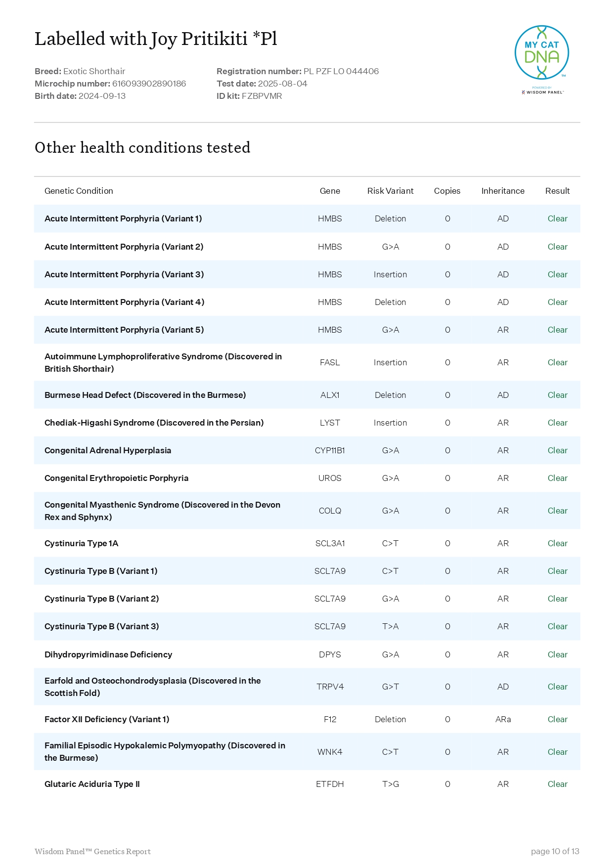This screenshot has width=614, height=868.
Task: Click the Result column header
Action: coord(557,191)
